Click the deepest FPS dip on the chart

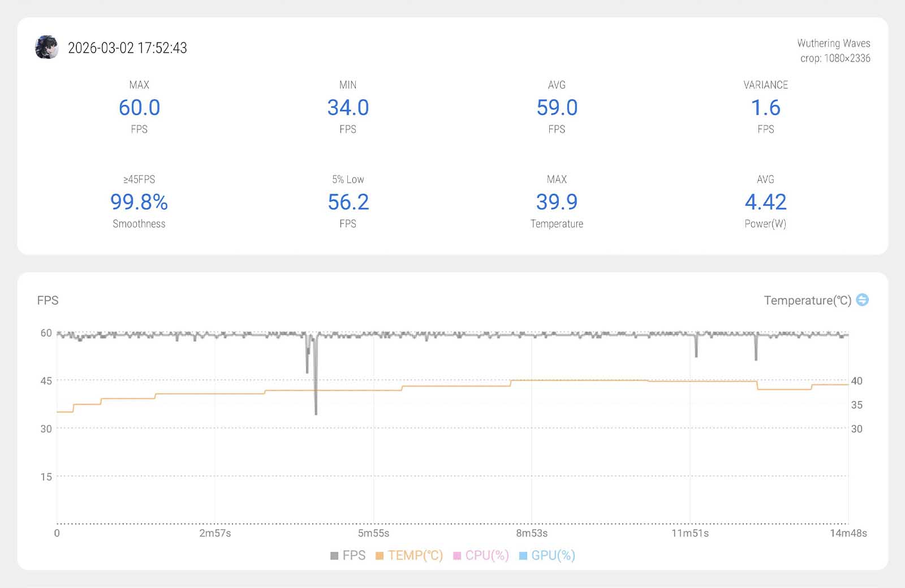pos(316,413)
